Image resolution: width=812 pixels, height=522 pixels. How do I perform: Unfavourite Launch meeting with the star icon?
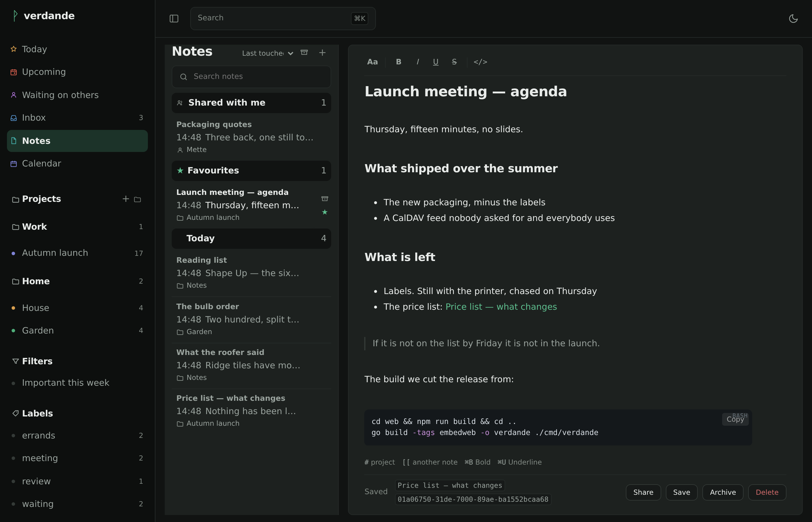325,212
